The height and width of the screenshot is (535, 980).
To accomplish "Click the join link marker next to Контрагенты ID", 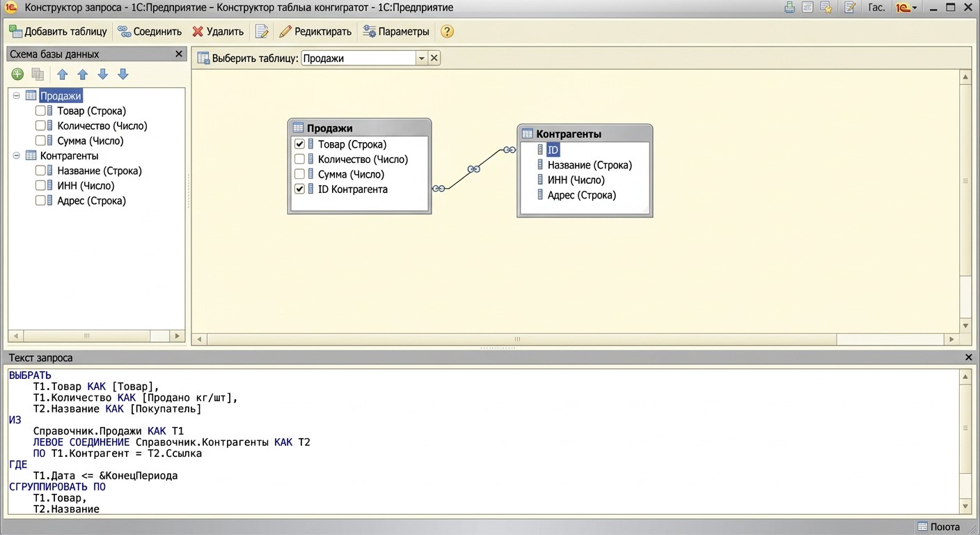I will [x=509, y=150].
